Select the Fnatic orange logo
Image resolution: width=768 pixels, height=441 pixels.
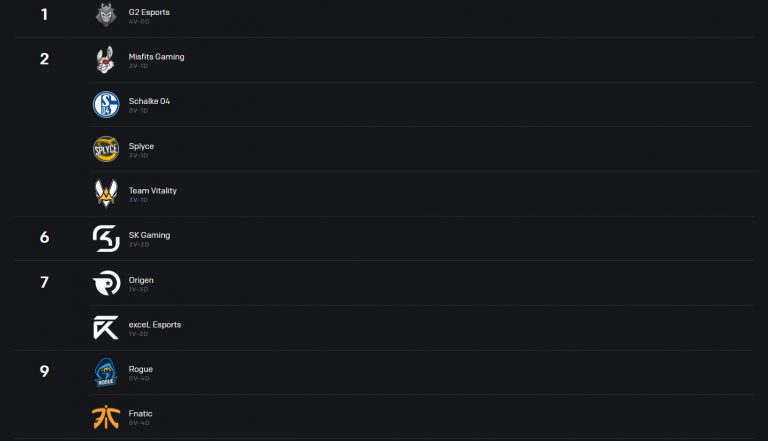pos(106,416)
